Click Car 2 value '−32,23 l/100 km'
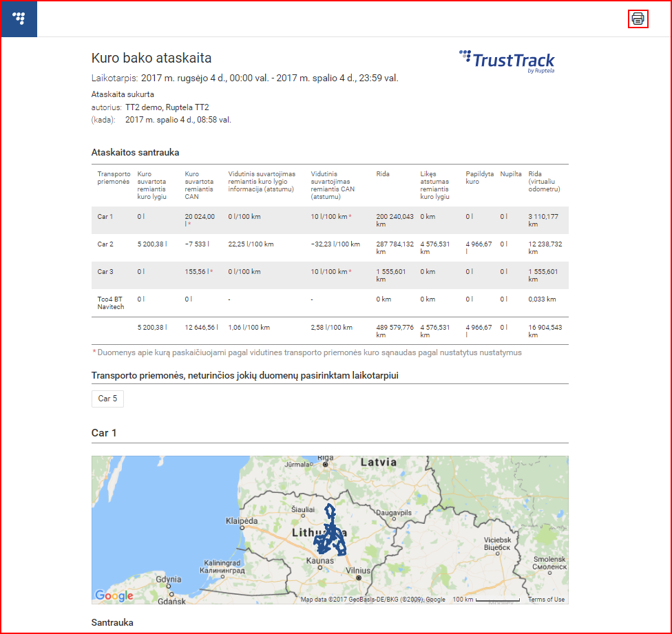This screenshot has height=634, width=672. [x=335, y=244]
